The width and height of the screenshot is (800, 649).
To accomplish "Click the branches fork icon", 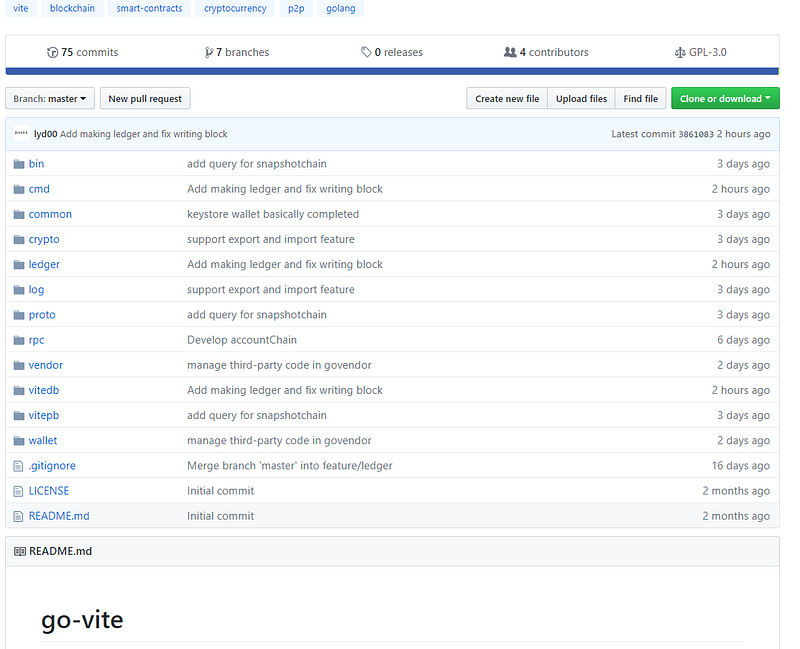I will coord(208,52).
